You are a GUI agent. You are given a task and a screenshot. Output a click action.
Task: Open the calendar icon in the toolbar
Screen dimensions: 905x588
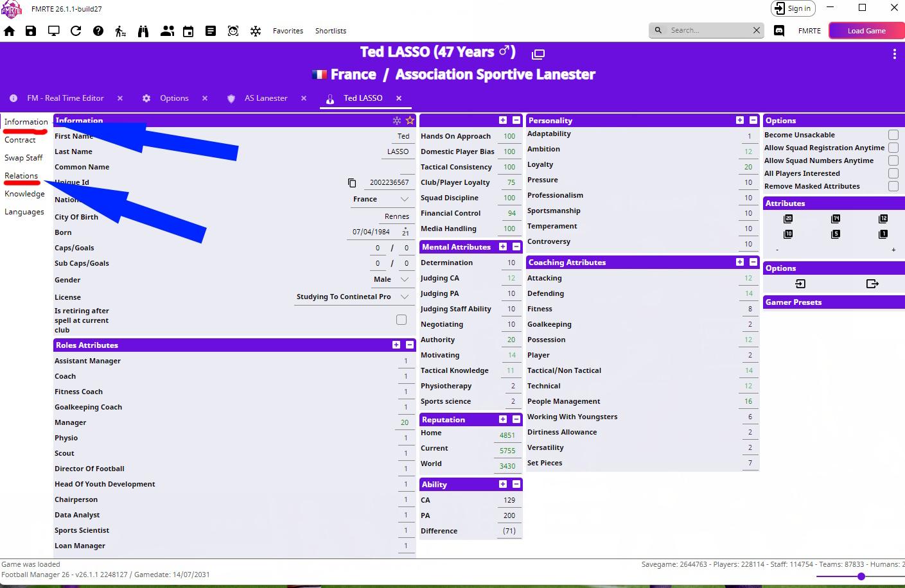click(188, 31)
